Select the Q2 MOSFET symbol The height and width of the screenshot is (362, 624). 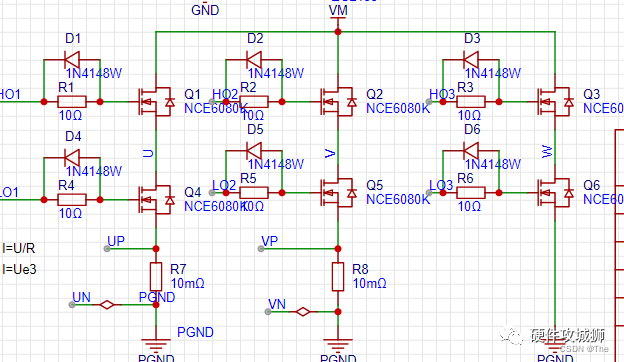click(x=338, y=102)
